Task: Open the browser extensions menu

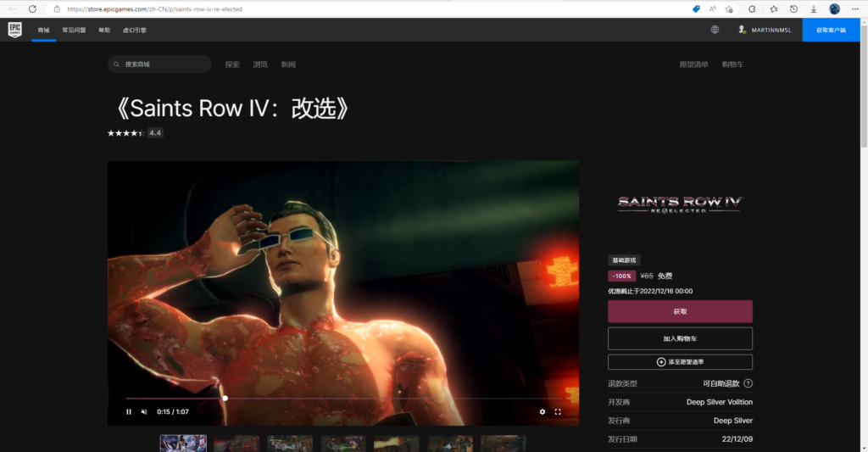Action: pyautogui.click(x=752, y=8)
